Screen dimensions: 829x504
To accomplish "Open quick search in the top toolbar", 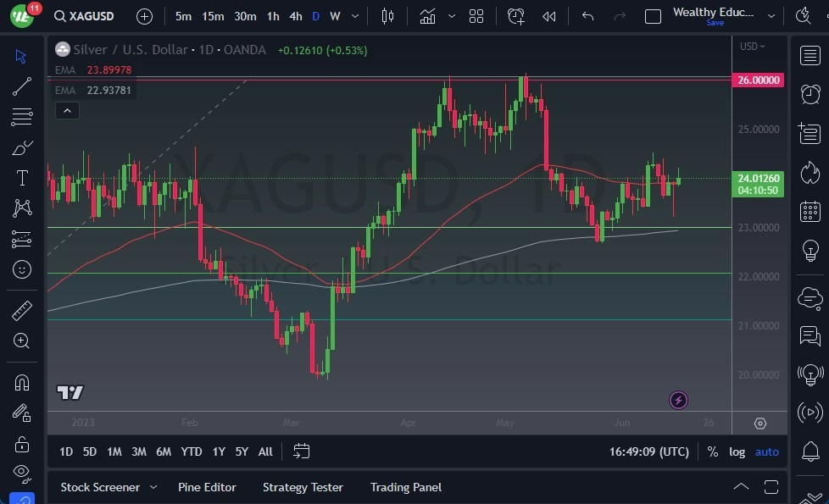I will (x=803, y=16).
